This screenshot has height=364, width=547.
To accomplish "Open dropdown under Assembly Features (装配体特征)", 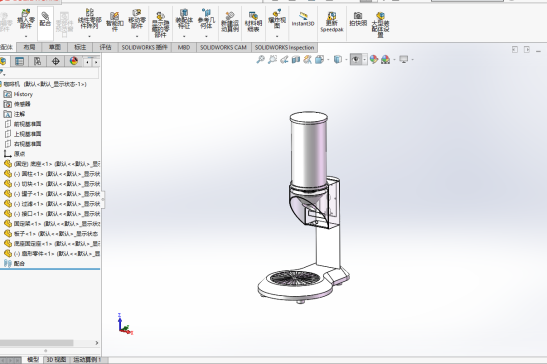I will click(184, 37).
